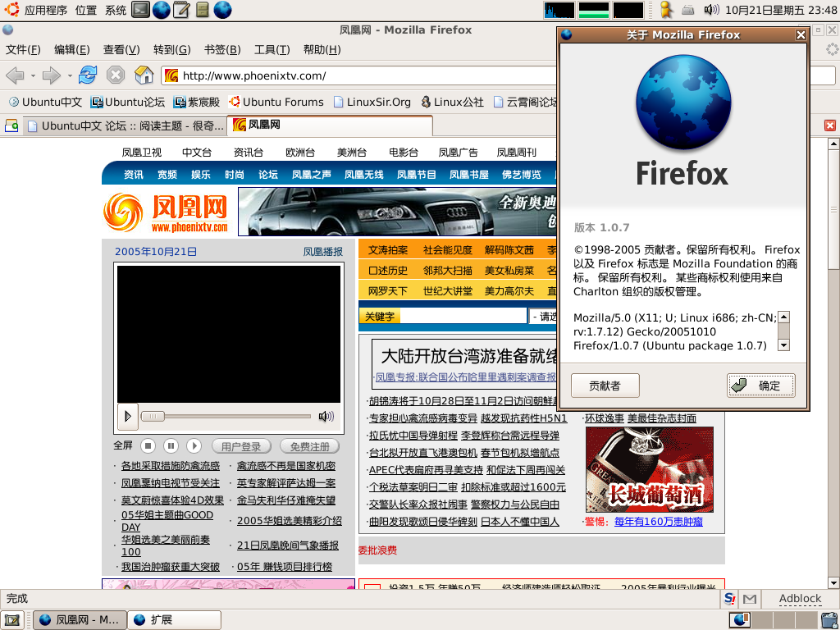Click the S! icon in the status bar
Image resolution: width=840 pixels, height=630 pixels.
729,598
